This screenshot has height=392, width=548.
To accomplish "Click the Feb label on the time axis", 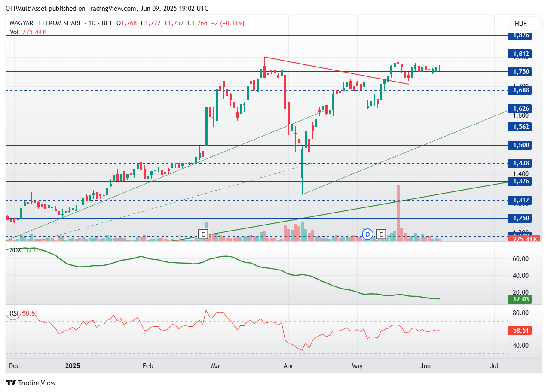I will [x=147, y=366].
